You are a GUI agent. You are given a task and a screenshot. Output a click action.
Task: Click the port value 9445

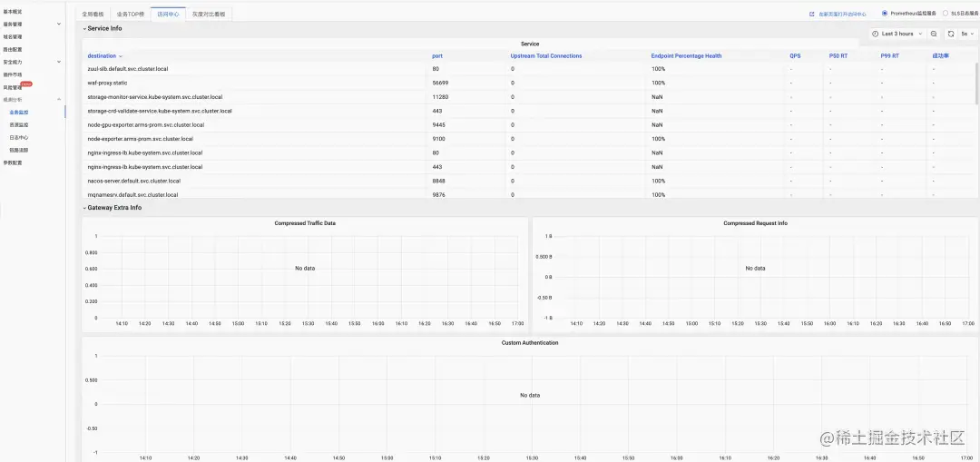point(439,124)
